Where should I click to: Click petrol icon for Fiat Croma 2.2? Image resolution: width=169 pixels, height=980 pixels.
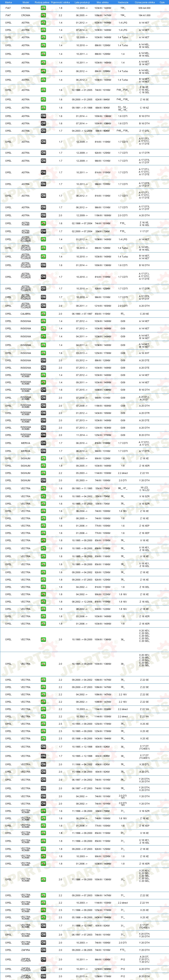coord(43,16)
